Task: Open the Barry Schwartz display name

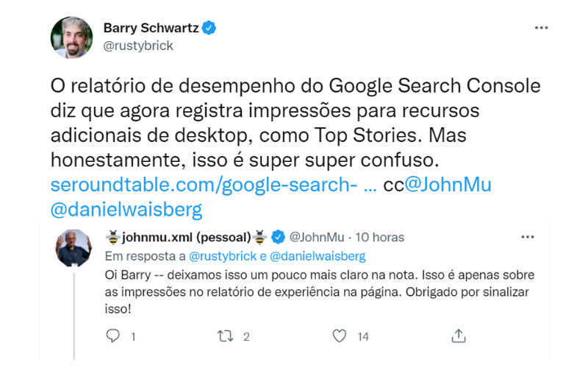Action: (x=152, y=29)
